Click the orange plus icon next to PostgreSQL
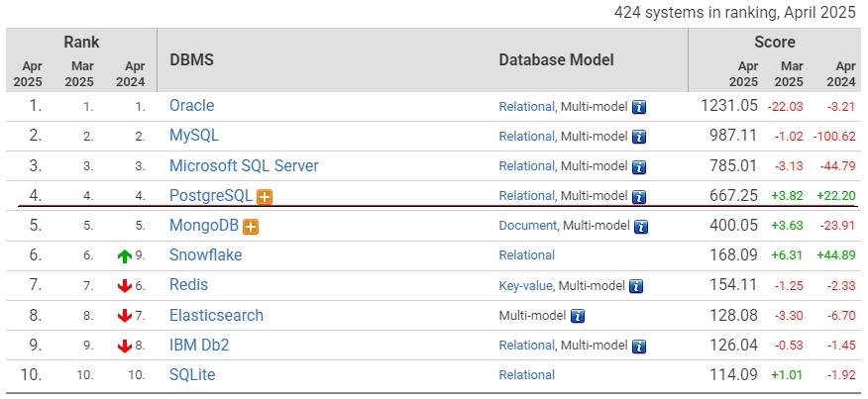868x399 pixels. [265, 197]
